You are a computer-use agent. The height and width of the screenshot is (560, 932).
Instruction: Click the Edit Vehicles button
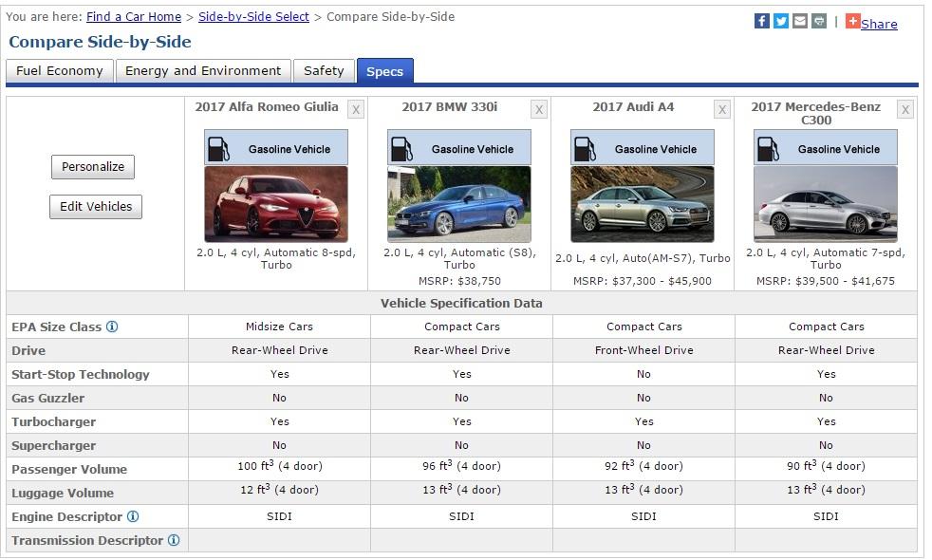click(x=96, y=207)
